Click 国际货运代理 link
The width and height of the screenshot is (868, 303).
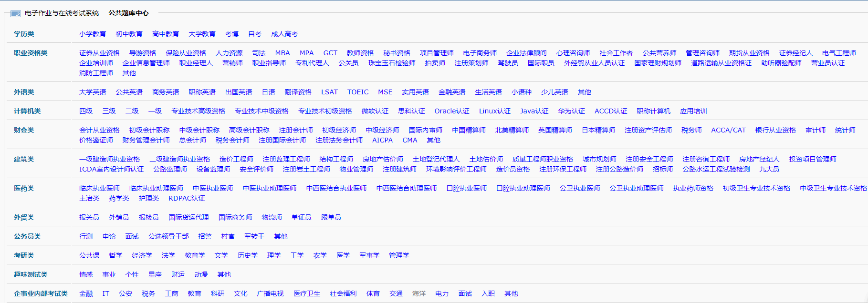188,217
